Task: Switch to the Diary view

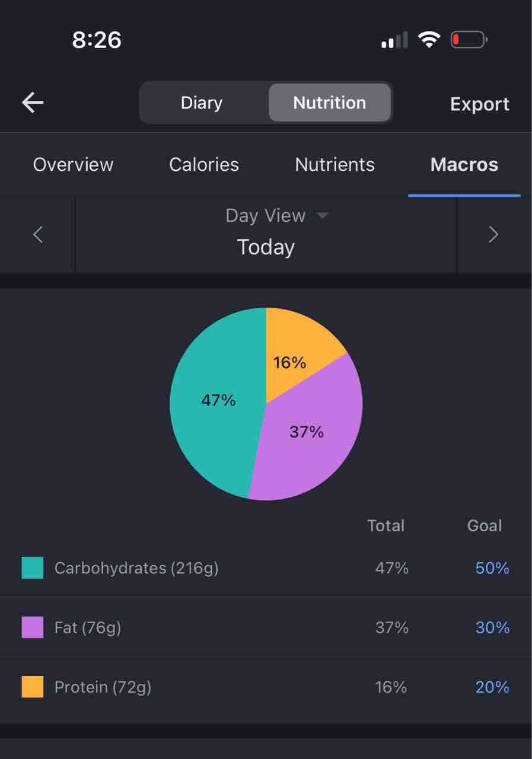Action: (202, 103)
